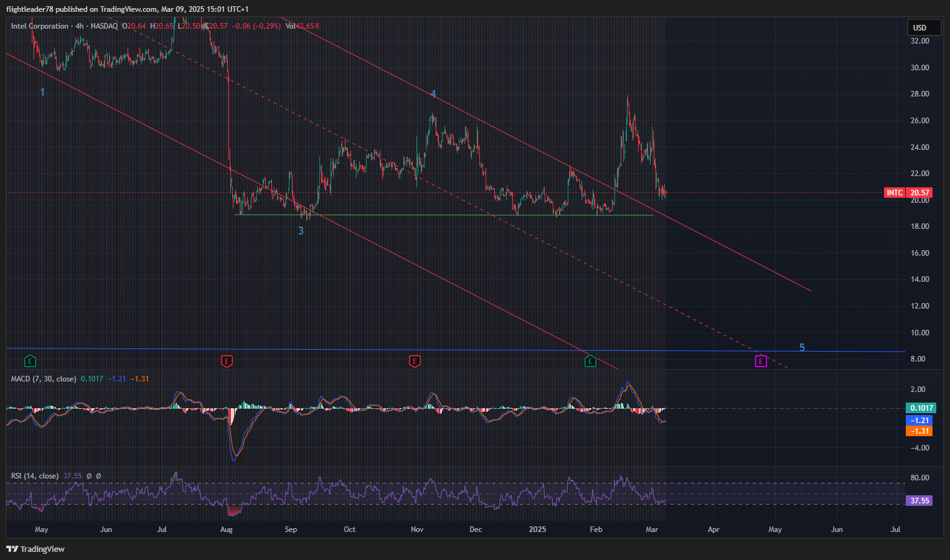Select the green horizontal support line
Screen dimensions: 950x560
click(x=443, y=215)
